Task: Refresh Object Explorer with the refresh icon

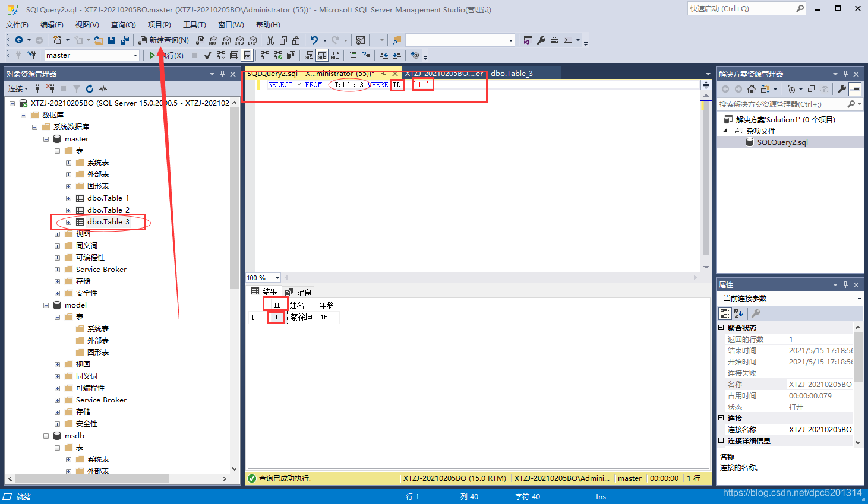Action: [90, 88]
